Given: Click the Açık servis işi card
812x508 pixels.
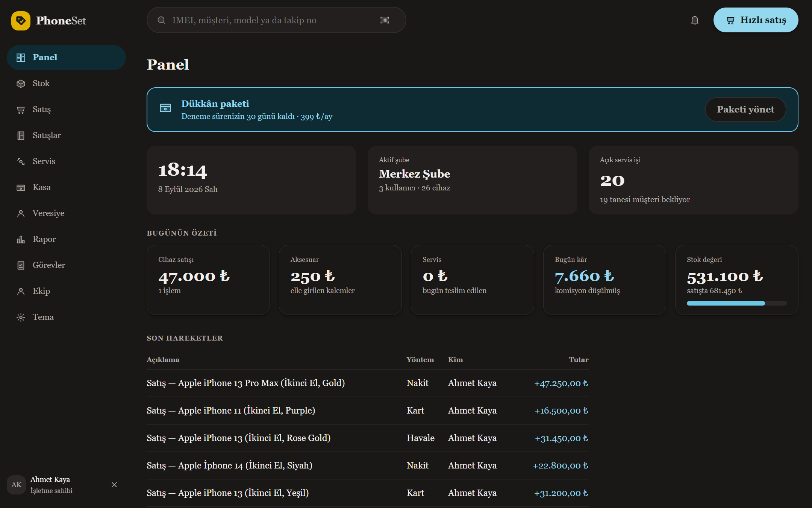Looking at the screenshot, I should (x=693, y=180).
